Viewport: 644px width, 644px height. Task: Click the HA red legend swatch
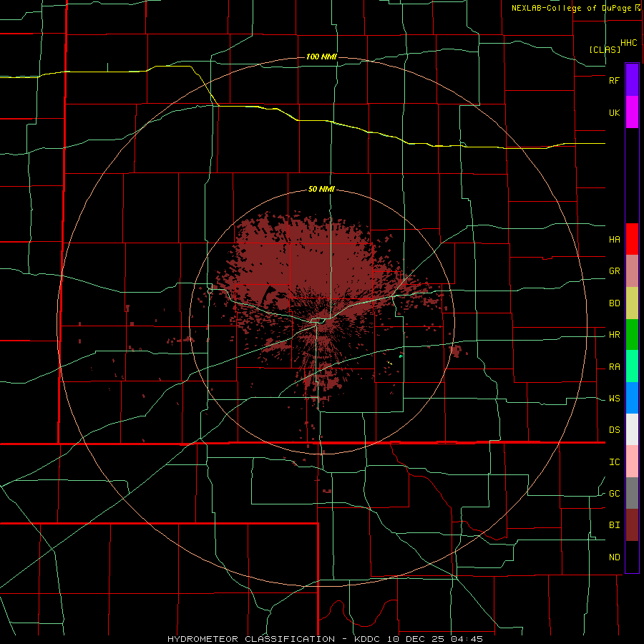point(632,239)
